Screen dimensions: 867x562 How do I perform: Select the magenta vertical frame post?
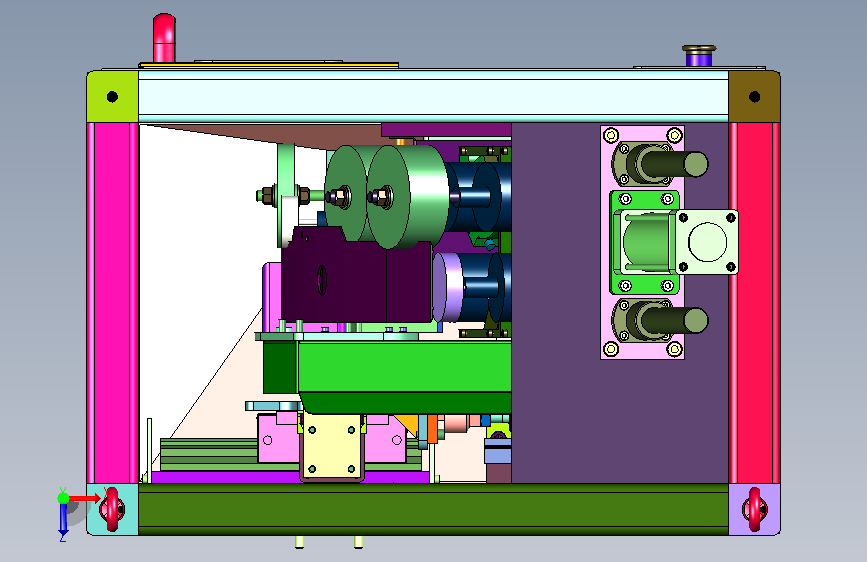pyautogui.click(x=113, y=303)
